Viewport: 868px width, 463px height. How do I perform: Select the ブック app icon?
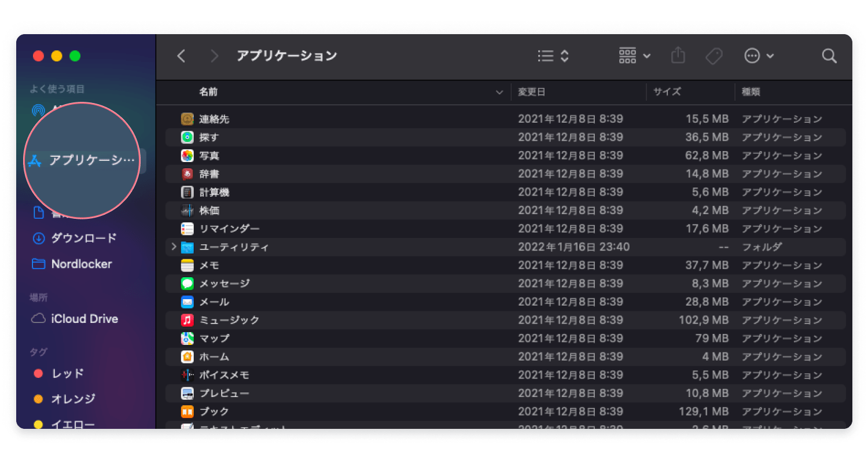click(187, 411)
